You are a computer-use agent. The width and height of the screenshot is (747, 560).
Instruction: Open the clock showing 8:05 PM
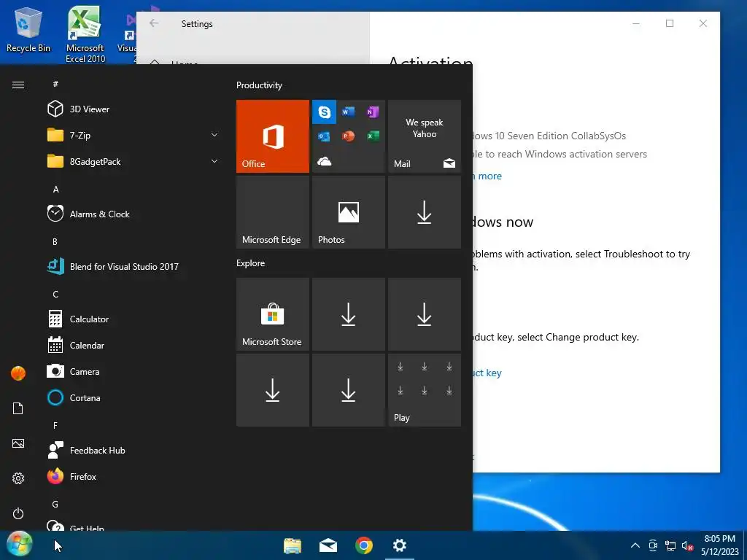click(720, 545)
